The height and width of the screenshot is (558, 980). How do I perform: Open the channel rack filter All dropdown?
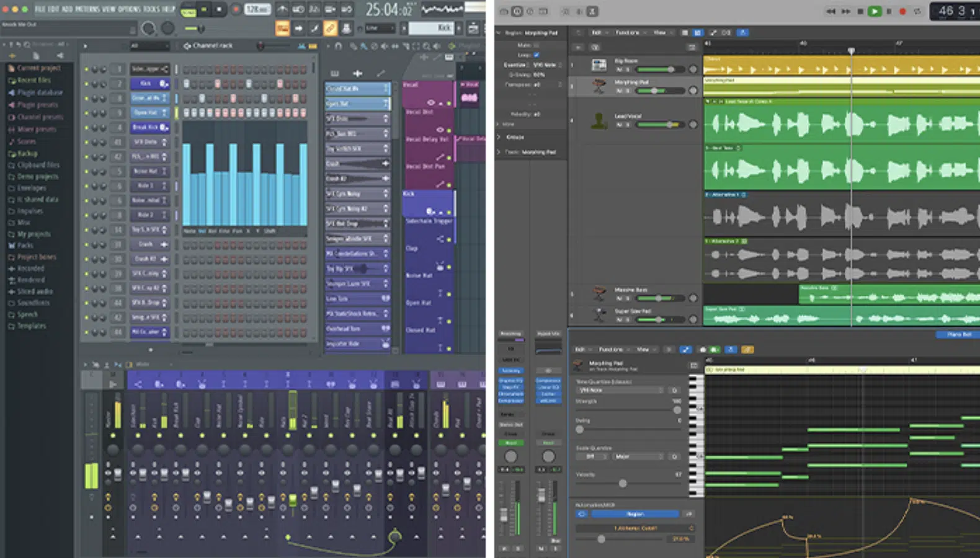click(x=149, y=46)
